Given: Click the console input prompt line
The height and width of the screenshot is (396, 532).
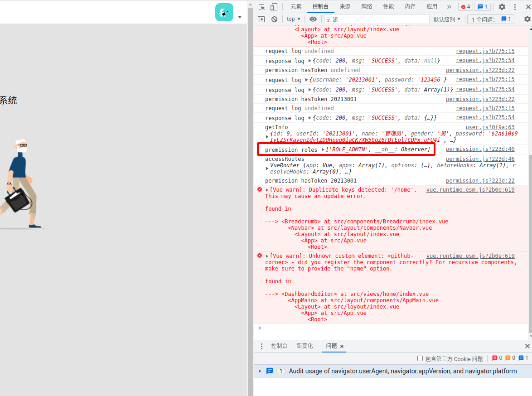Looking at the screenshot, I should (x=391, y=328).
